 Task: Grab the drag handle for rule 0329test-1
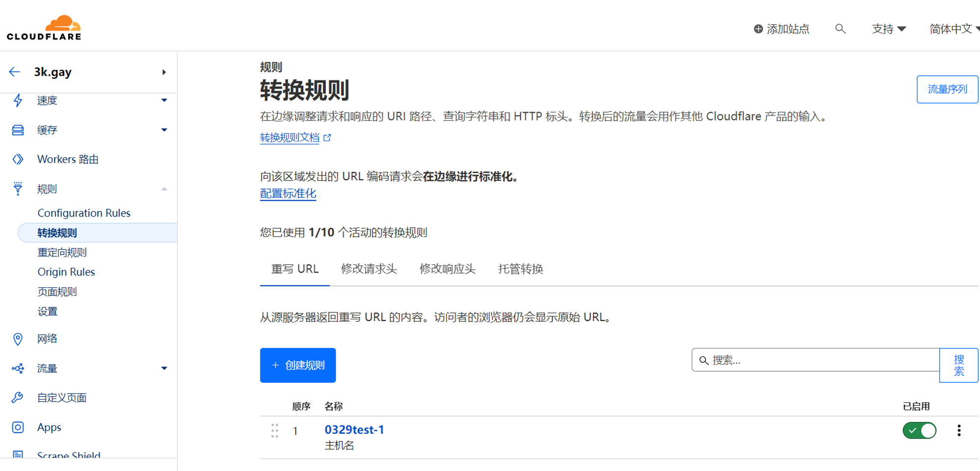(275, 430)
